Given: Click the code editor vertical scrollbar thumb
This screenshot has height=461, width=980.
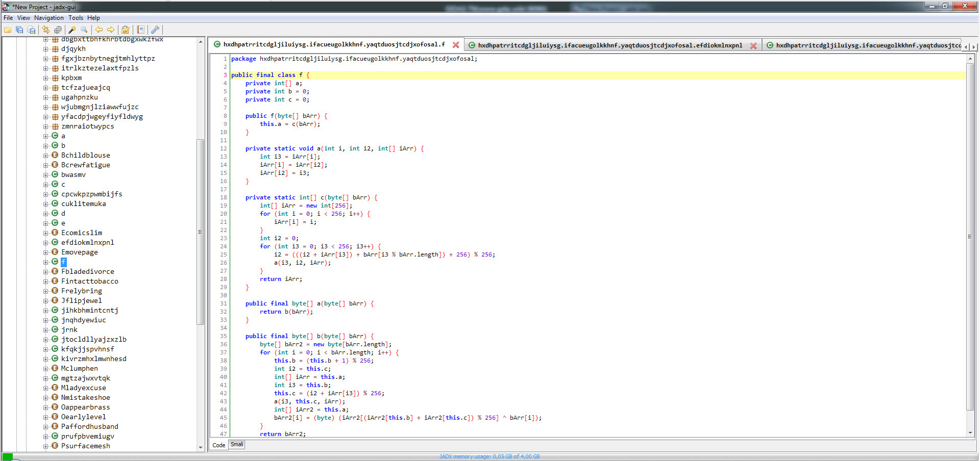Looking at the screenshot, I should pyautogui.click(x=970, y=236).
